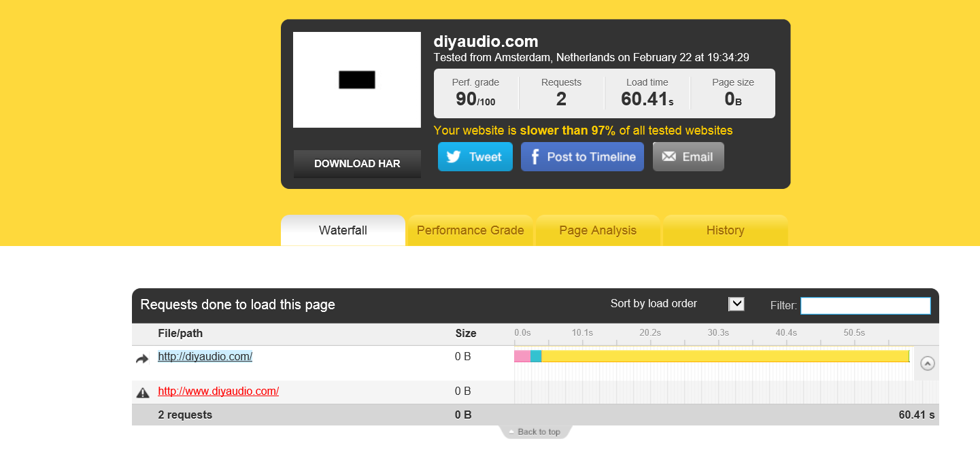
Task: Click the pink DNS segment of the waterfall bar
Action: (x=522, y=356)
